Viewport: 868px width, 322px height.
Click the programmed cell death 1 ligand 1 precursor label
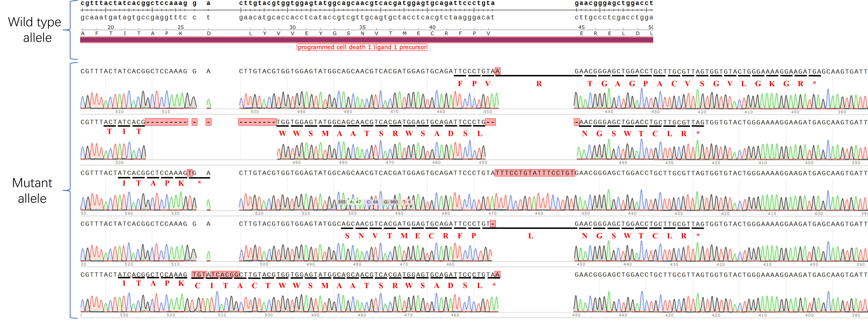pyautogui.click(x=362, y=47)
